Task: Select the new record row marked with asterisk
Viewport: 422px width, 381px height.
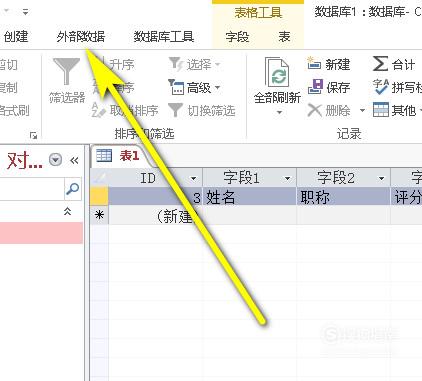Action: click(x=99, y=215)
